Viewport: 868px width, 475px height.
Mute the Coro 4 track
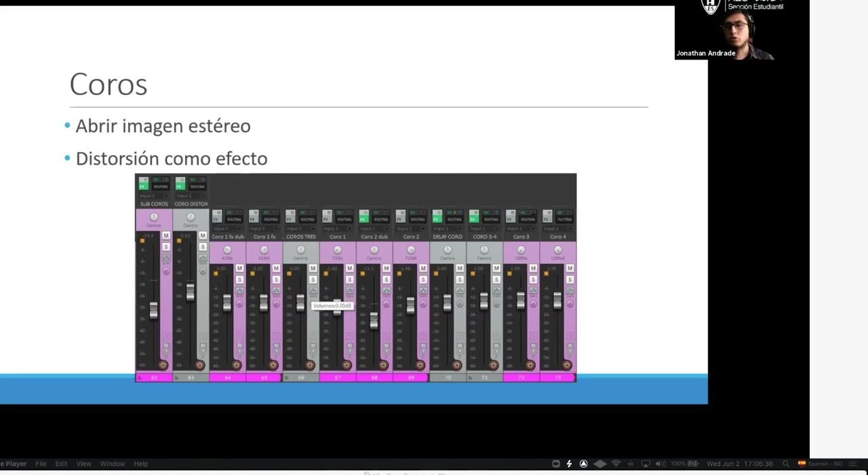pyautogui.click(x=570, y=269)
